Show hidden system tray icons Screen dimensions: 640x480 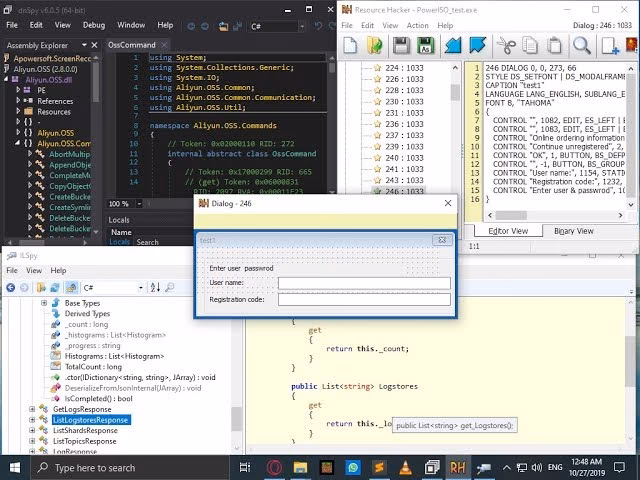pos(507,468)
